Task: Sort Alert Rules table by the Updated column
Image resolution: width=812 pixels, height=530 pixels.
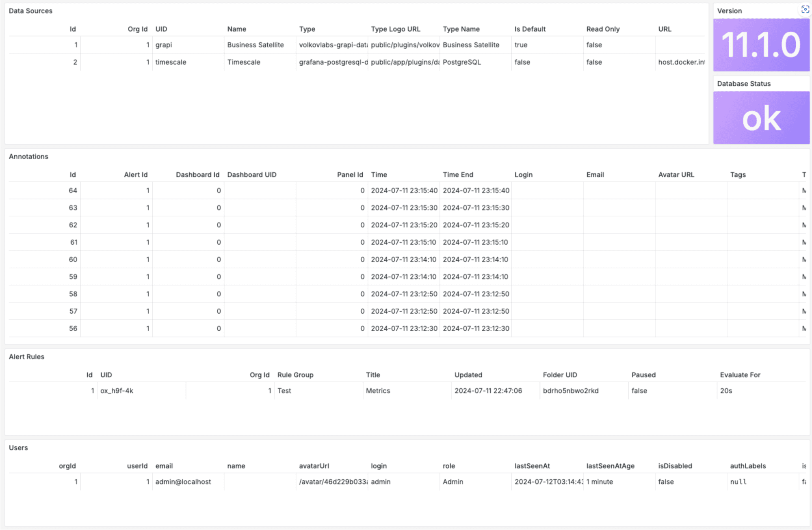Action: [x=468, y=374]
